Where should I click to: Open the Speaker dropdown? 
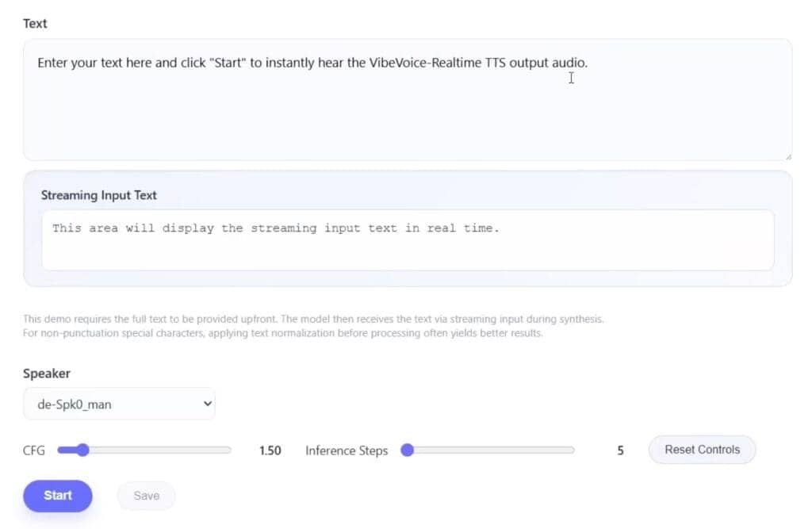tap(119, 404)
